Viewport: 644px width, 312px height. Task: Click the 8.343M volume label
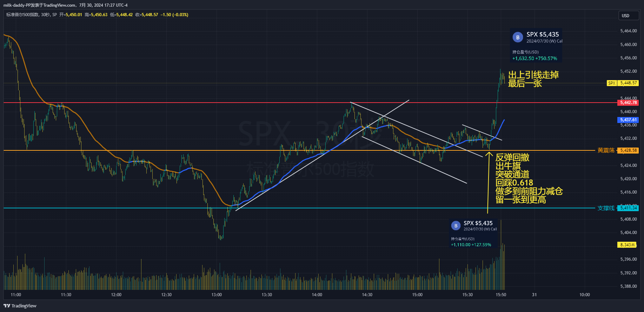(627, 245)
